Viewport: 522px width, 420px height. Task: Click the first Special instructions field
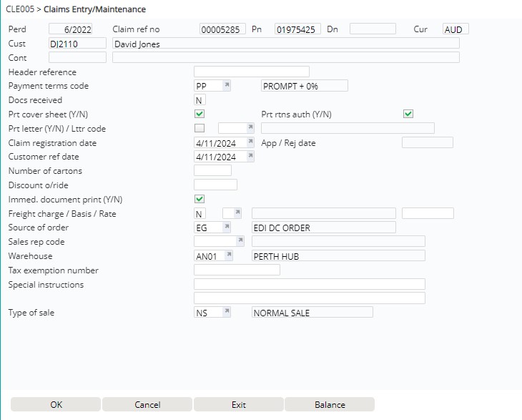pos(310,284)
